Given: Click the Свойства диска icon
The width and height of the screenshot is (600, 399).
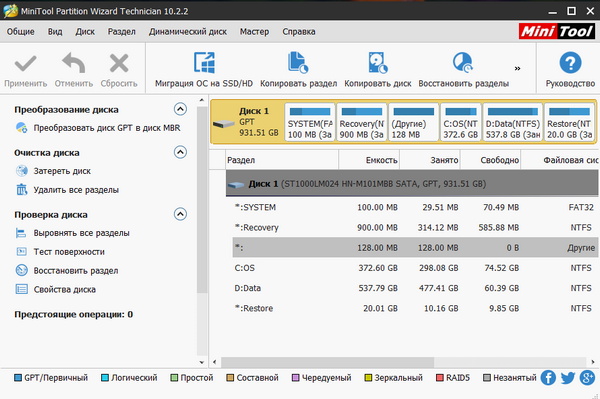Looking at the screenshot, I should [x=21, y=289].
